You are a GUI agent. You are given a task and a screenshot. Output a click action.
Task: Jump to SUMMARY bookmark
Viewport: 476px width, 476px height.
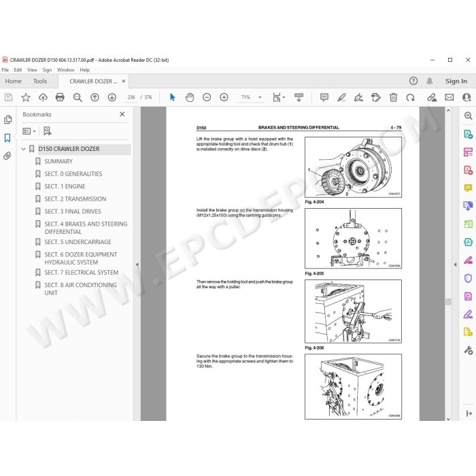click(x=58, y=162)
